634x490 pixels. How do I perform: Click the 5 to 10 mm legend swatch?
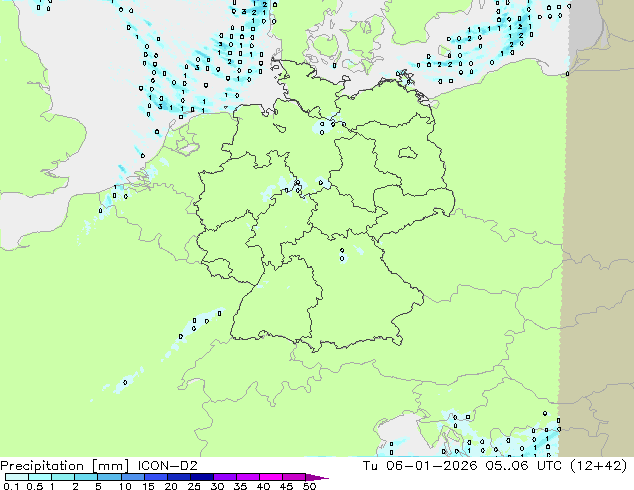(x=110, y=477)
